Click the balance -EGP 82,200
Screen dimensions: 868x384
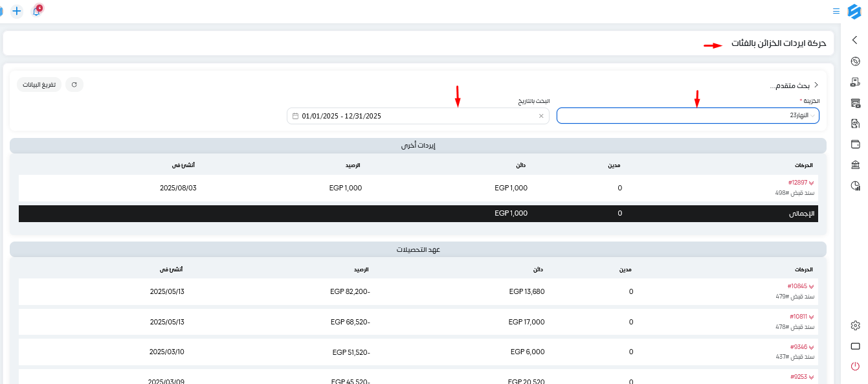click(350, 291)
